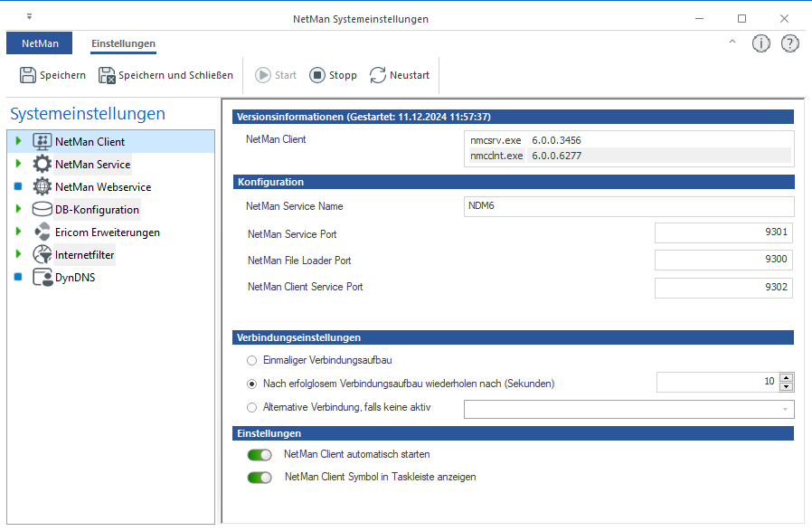Increase retry seconds with up arrow
812x531 pixels.
[786, 377]
